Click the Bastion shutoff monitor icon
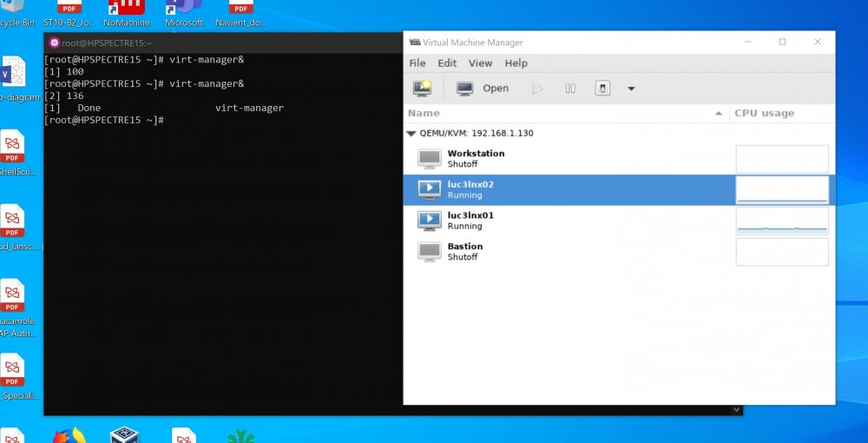The image size is (868, 443). click(430, 252)
